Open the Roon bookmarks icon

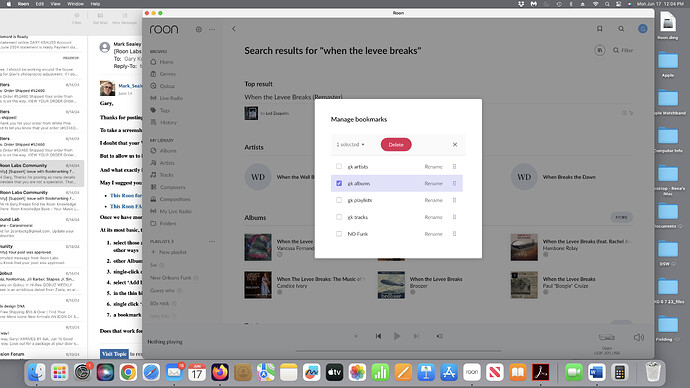(x=599, y=29)
